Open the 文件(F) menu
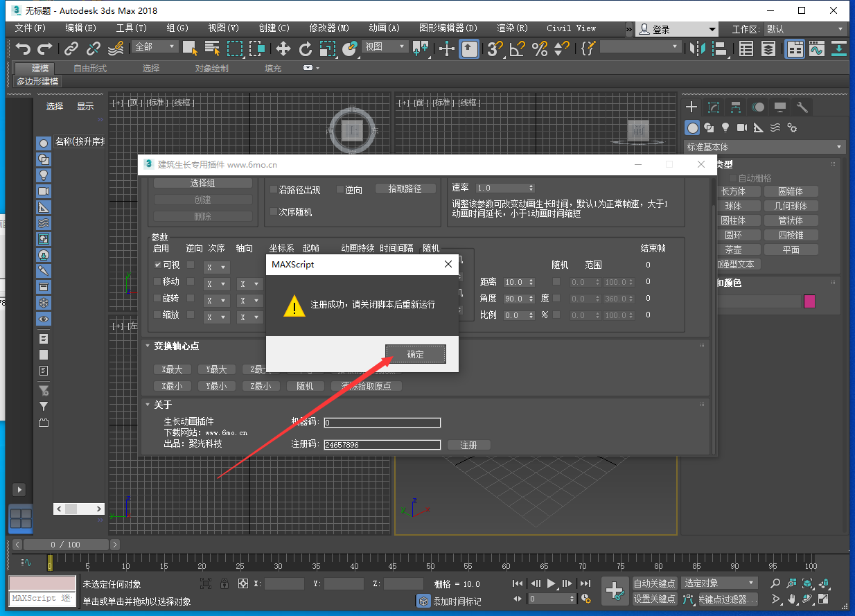Viewport: 855px width, 616px height. point(30,28)
